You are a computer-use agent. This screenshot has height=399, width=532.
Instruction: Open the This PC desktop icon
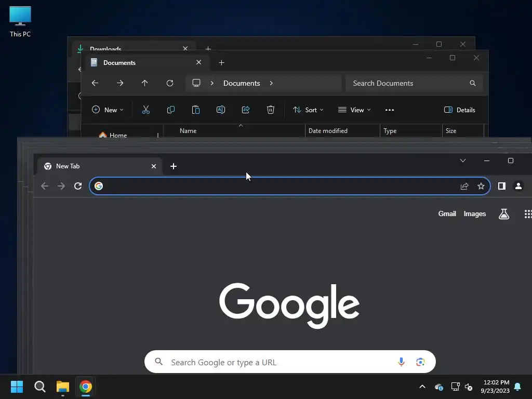pos(20,21)
